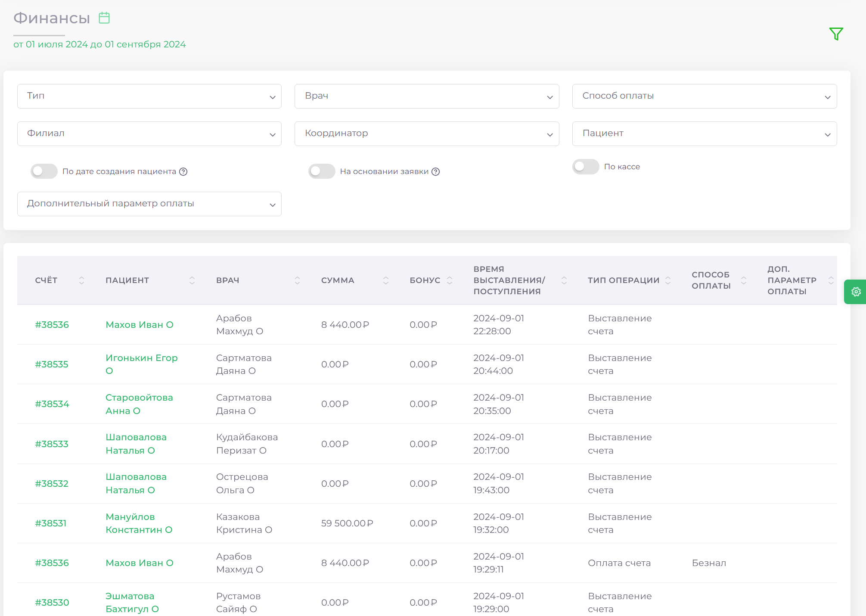Open invoice #38530
The width and height of the screenshot is (866, 616).
[52, 603]
